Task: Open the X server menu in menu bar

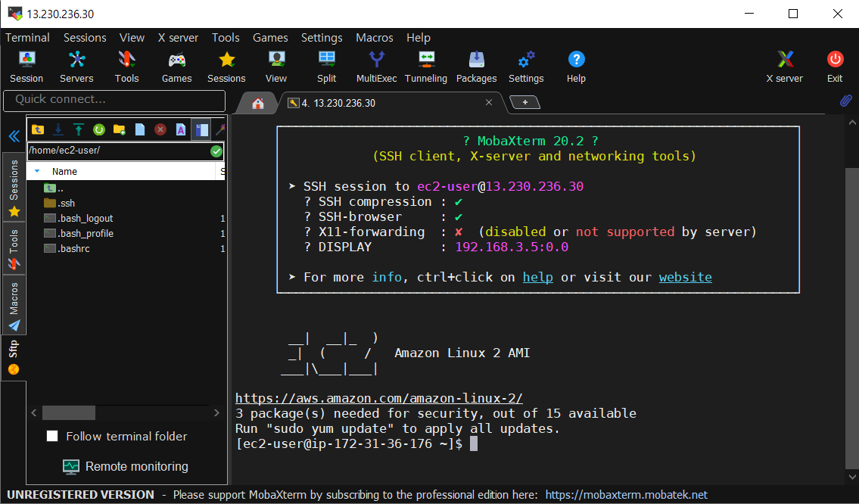Action: 178,38
